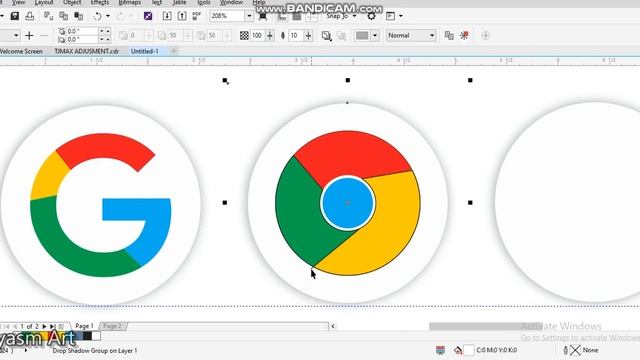
Task: Open the Bitmaps menu
Action: point(129,2)
